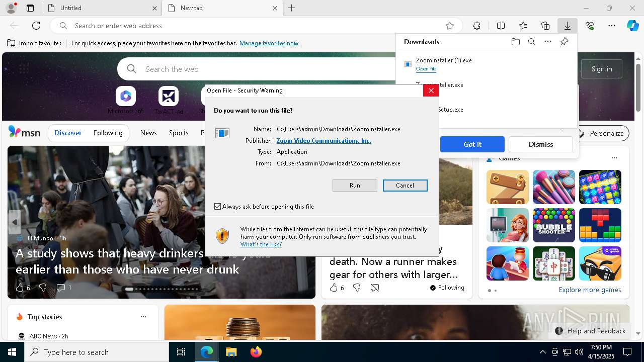Image resolution: width=644 pixels, height=362 pixels.
Task: Open Favorites list icon in toolbar
Action: point(523,26)
